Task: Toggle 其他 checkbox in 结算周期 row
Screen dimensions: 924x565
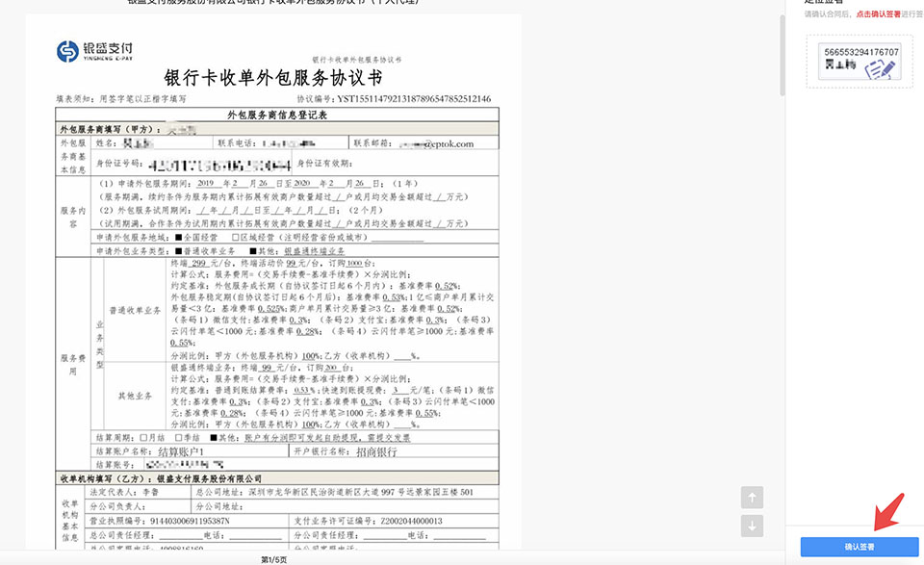Action: (214, 438)
